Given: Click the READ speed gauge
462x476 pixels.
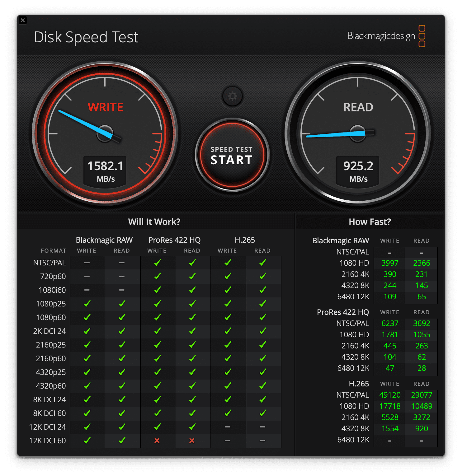Looking at the screenshot, I should point(358,133).
